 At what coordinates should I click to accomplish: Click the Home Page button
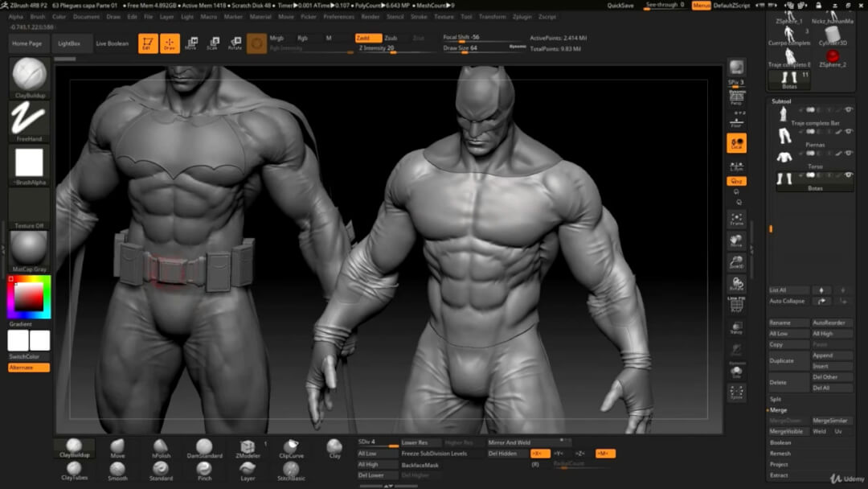[x=27, y=43]
